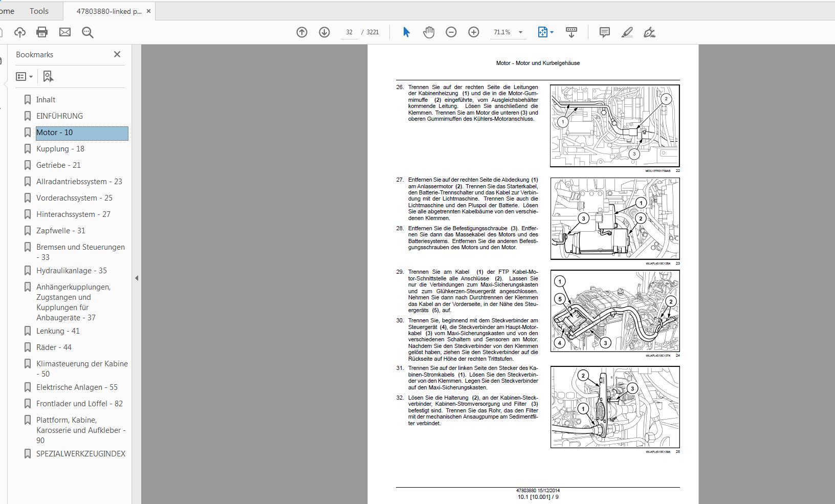Select the highlighter pen tool

627,32
